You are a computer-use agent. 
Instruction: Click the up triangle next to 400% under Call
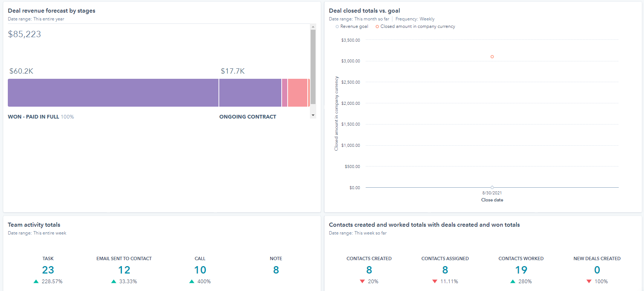tap(192, 282)
